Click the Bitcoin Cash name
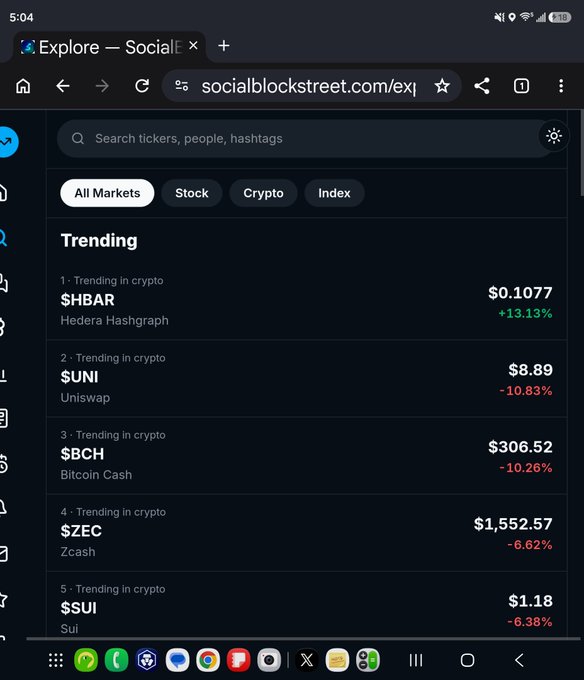 [96, 475]
